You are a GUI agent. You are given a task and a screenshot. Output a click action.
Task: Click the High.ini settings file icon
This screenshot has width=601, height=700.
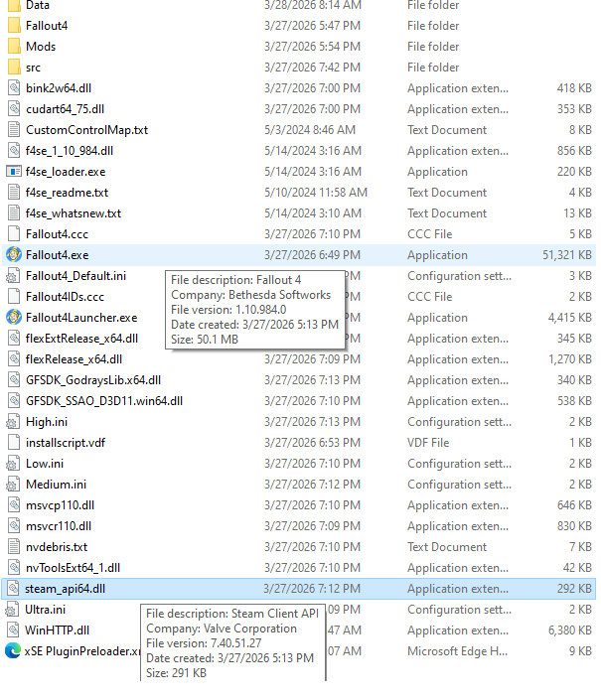[13, 421]
